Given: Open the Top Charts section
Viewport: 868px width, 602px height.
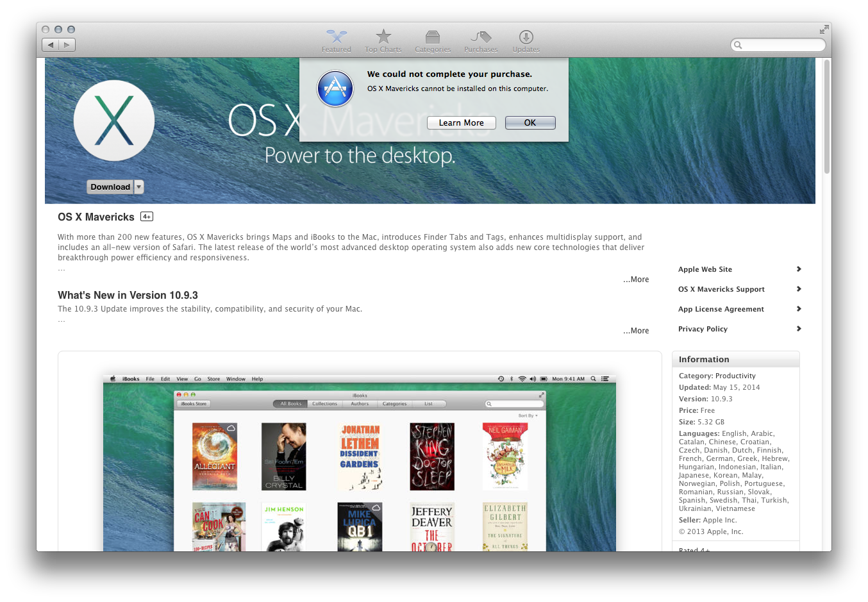Looking at the screenshot, I should click(x=383, y=41).
